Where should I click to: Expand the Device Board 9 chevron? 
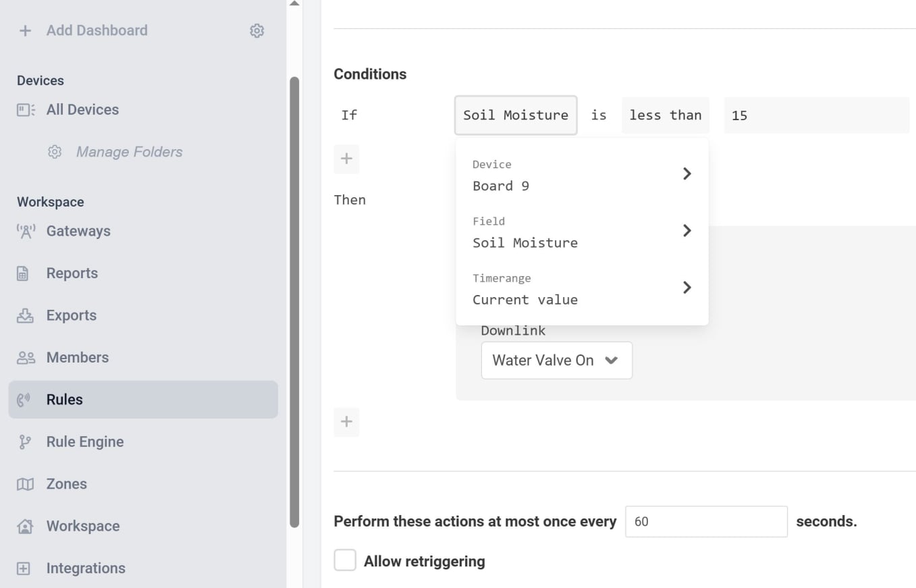click(687, 173)
